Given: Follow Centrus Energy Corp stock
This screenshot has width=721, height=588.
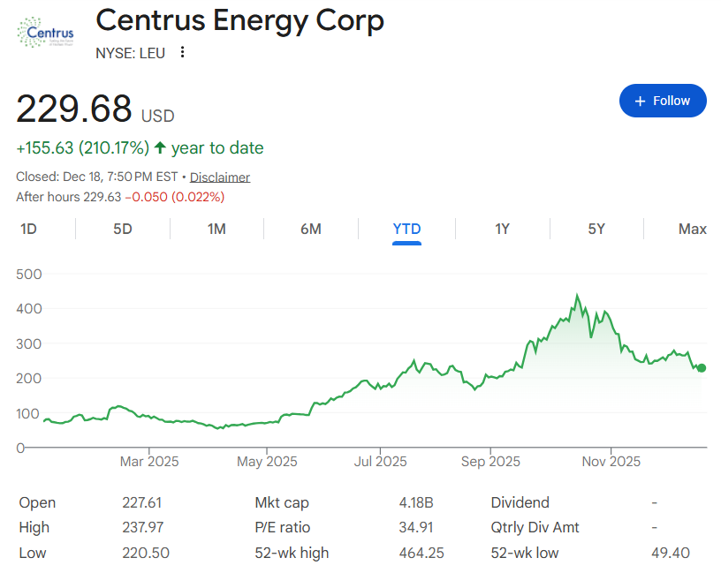Looking at the screenshot, I should point(663,101).
